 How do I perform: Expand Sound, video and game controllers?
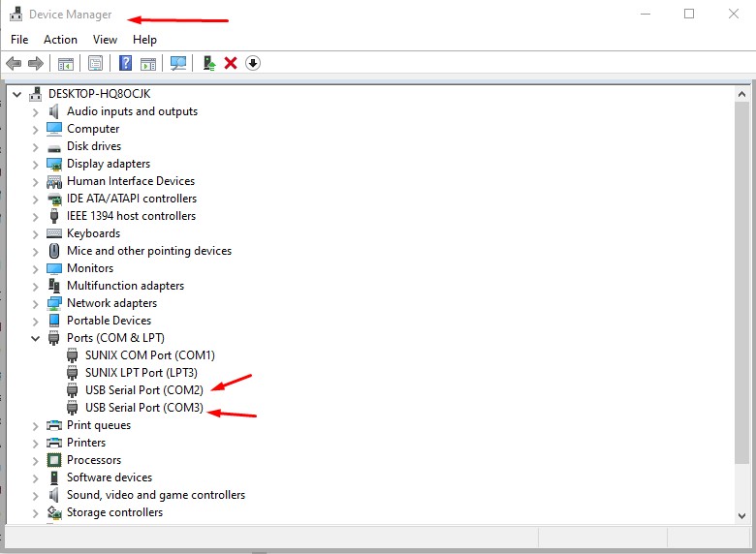click(x=35, y=496)
